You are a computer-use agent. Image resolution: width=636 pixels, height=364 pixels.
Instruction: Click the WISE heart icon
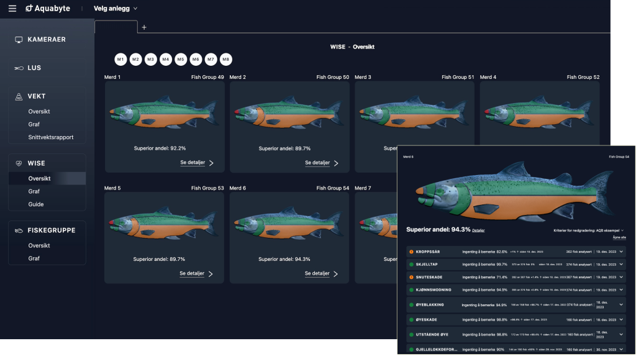tap(19, 163)
